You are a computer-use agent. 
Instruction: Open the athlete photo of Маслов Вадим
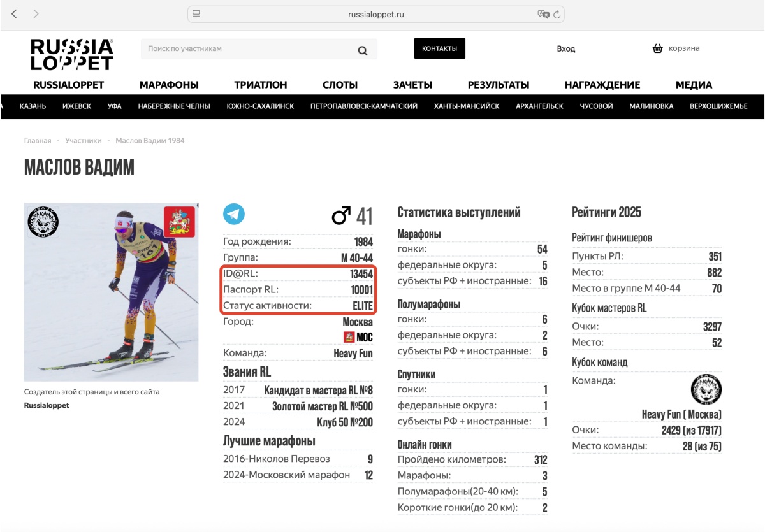(111, 292)
